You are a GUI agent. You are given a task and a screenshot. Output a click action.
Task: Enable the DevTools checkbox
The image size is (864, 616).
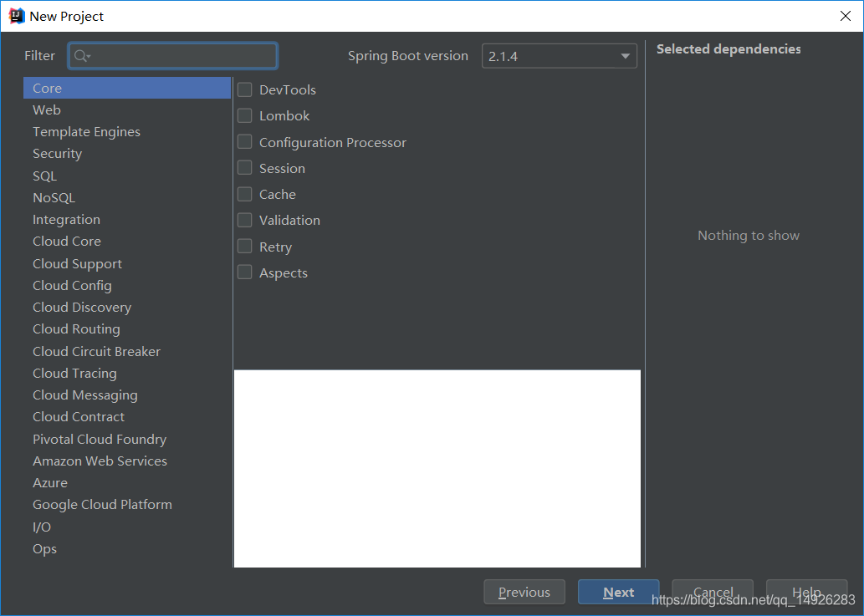(245, 89)
